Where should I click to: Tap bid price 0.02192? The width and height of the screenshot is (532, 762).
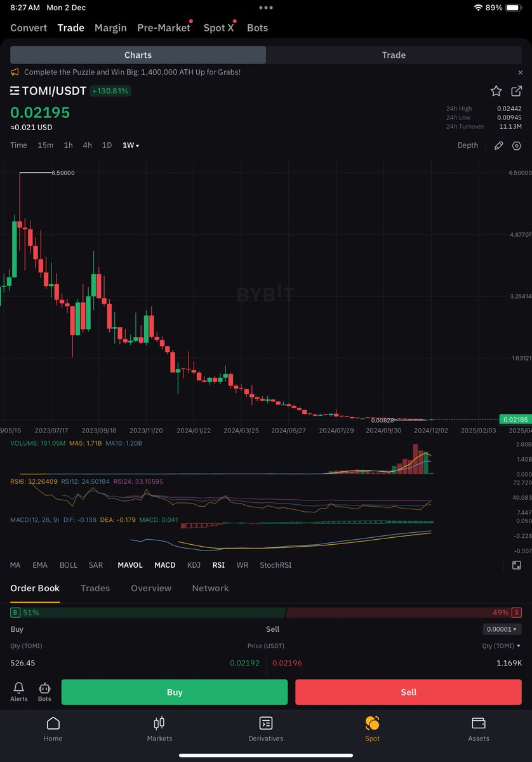[x=245, y=663]
